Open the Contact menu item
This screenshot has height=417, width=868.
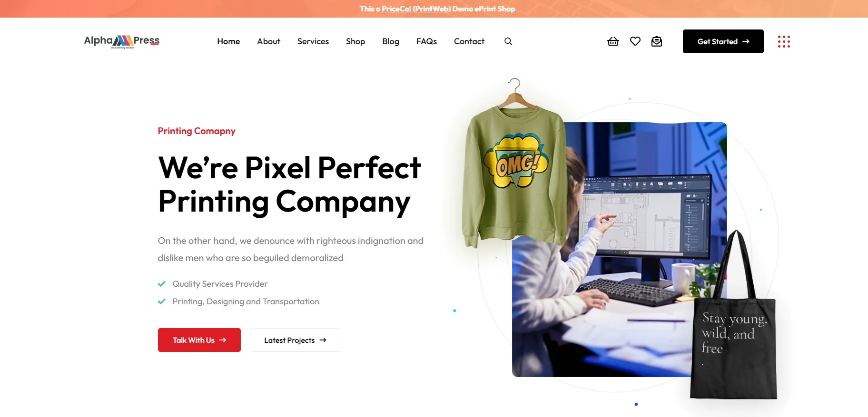[x=469, y=41]
